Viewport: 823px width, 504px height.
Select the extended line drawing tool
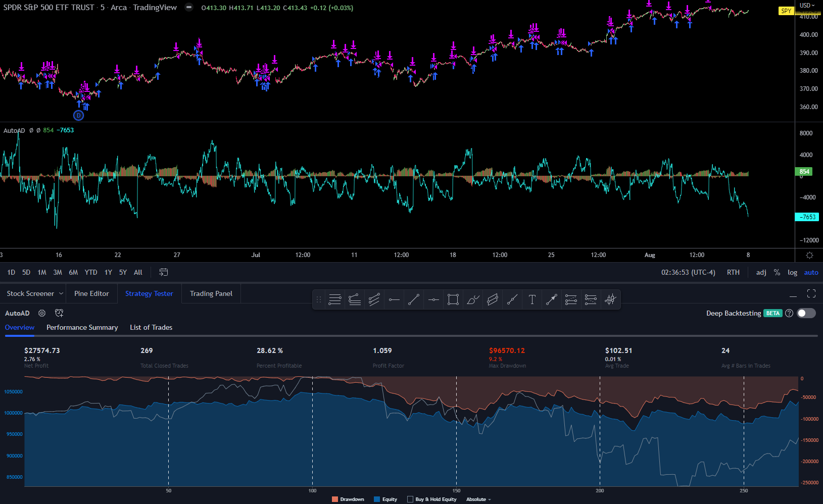point(512,300)
